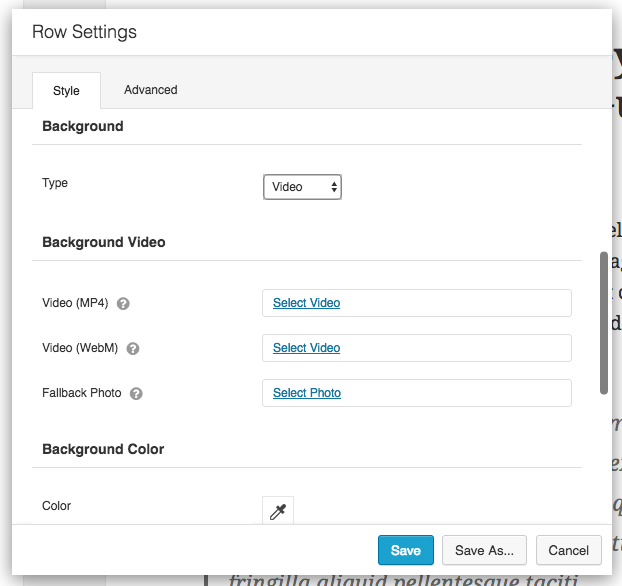Click the Video (MP4) label text
622x586 pixels.
75,303
